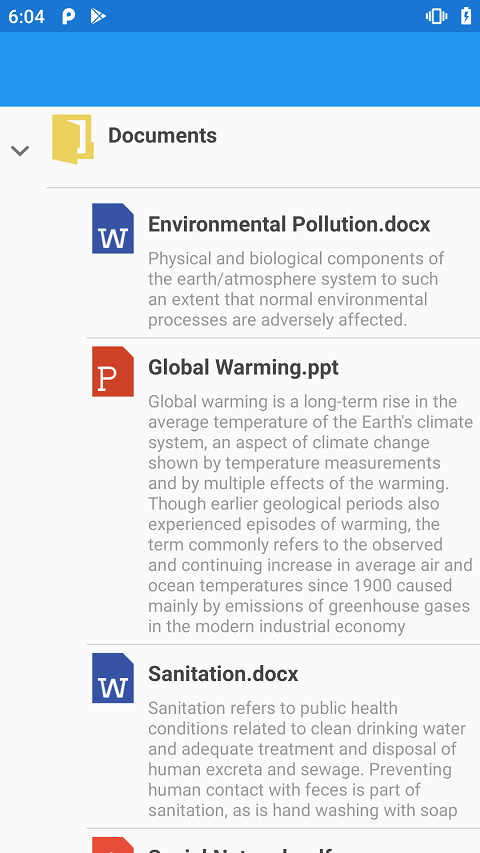Open the Global Warming.ppt title
The width and height of the screenshot is (480, 853).
(x=243, y=367)
